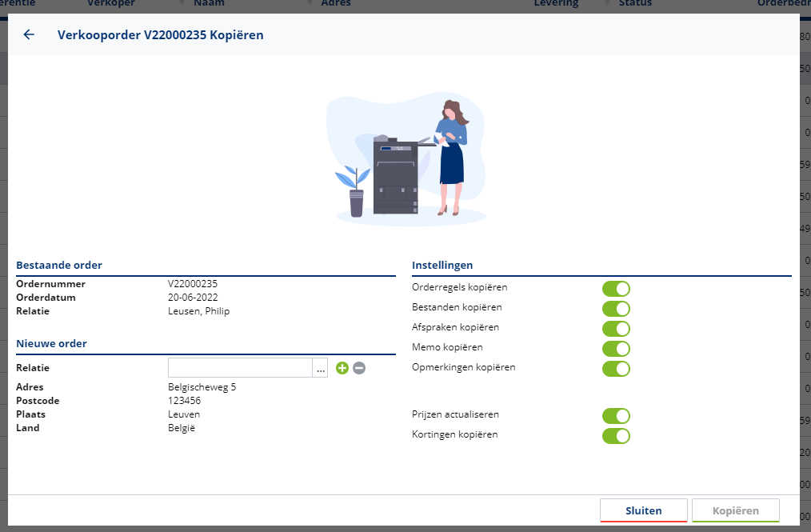Click the back arrow in dialog header
811x532 pixels.
coord(30,34)
